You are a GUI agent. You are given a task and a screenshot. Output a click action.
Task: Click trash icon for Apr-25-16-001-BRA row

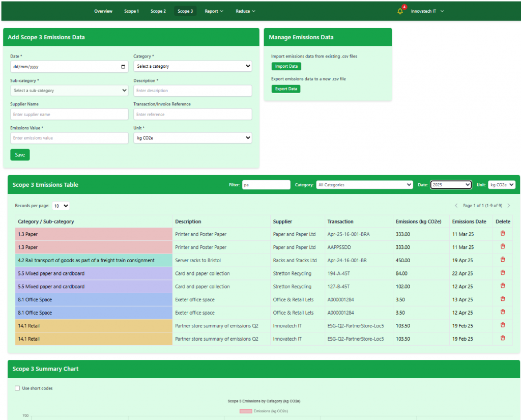point(503,234)
